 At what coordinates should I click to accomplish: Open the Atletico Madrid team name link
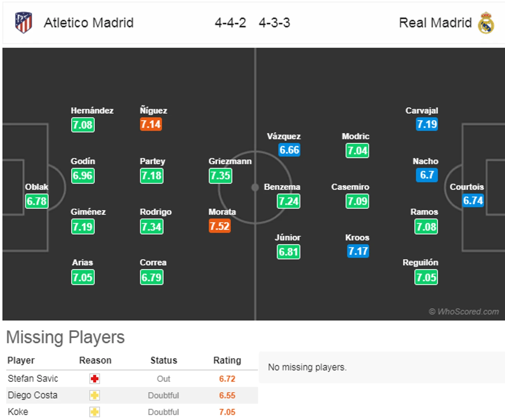coord(89,23)
